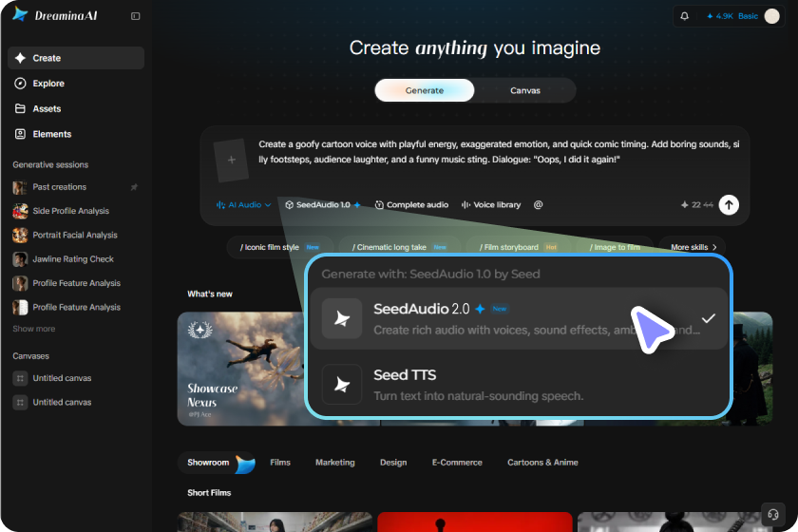Select the Design tab
Screen dimensions: 798x532
pyautogui.click(x=393, y=463)
